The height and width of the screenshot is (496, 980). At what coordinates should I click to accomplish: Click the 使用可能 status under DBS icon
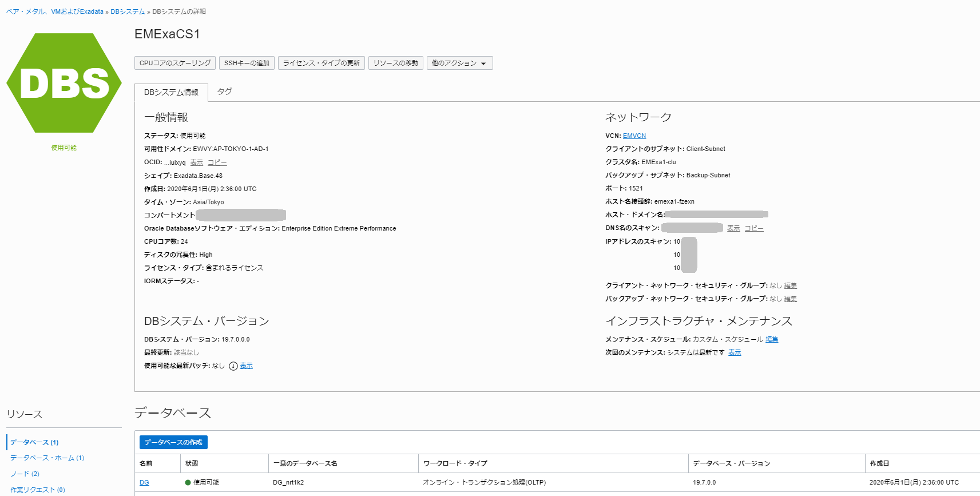point(64,148)
